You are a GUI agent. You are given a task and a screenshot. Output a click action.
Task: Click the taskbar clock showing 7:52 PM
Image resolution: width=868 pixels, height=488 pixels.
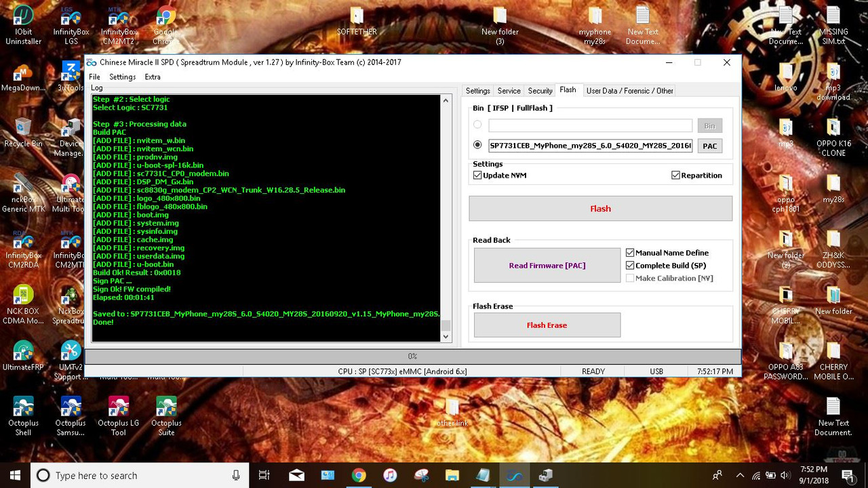813,475
